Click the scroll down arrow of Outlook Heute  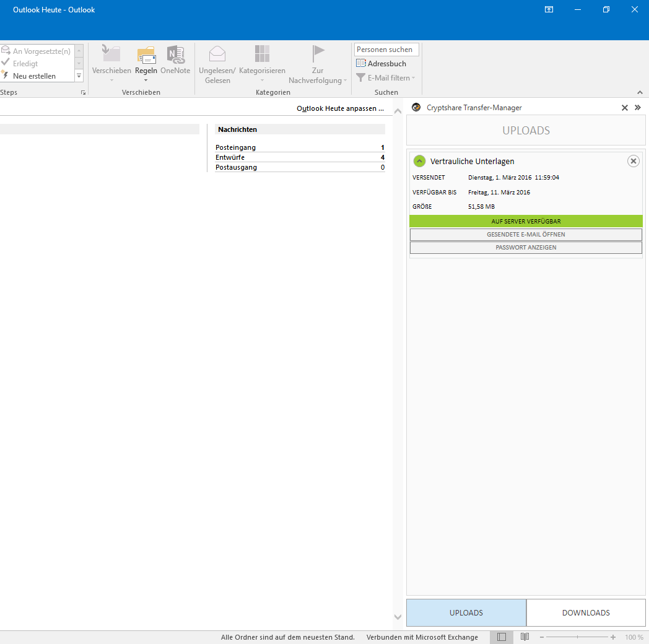398,617
